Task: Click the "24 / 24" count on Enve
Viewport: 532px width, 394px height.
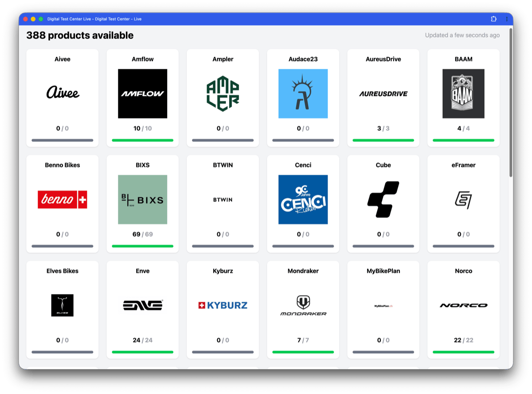Action: [x=143, y=340]
